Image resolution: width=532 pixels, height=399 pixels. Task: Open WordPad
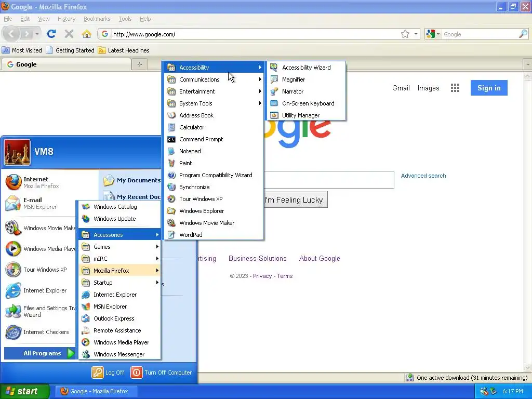coord(214,235)
